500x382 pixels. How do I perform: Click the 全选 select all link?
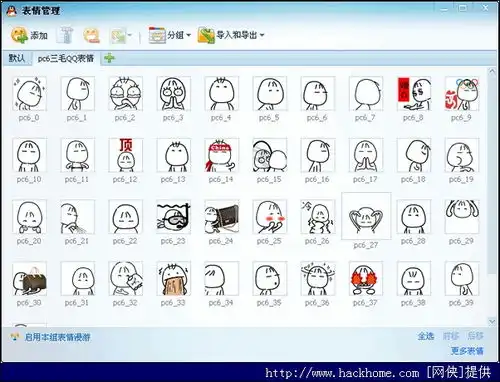426,336
